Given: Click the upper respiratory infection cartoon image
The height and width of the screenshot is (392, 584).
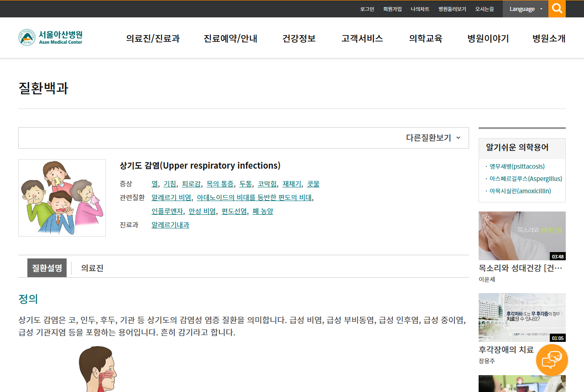Looking at the screenshot, I should pos(62,198).
